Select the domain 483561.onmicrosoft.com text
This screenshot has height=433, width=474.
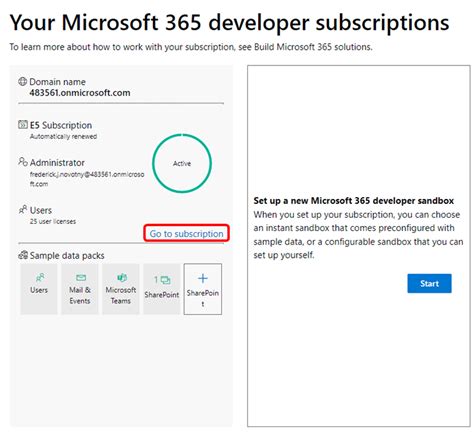click(x=80, y=93)
